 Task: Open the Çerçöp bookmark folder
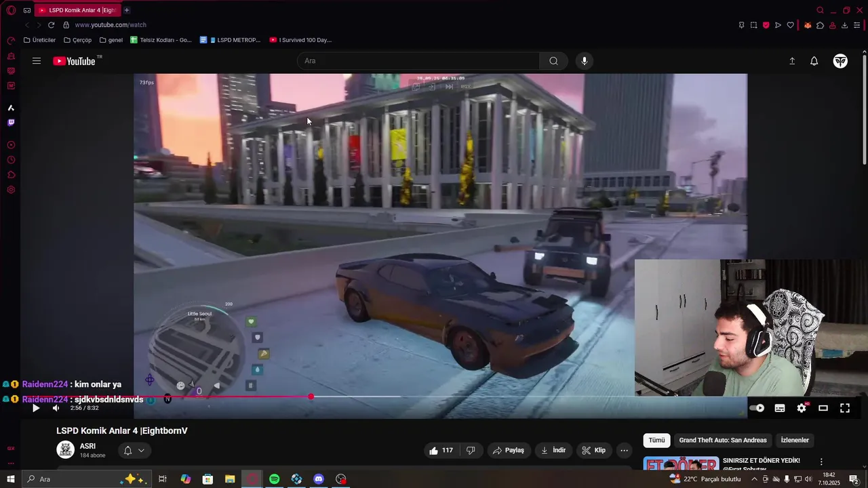tap(77, 40)
